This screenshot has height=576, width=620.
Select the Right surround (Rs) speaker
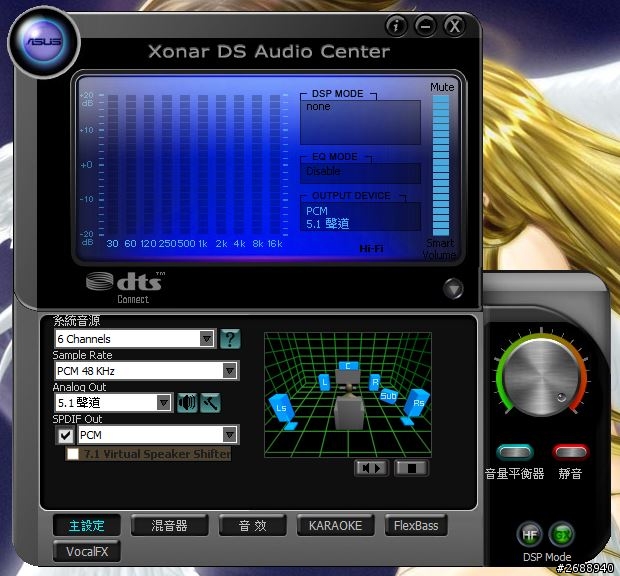coord(416,406)
